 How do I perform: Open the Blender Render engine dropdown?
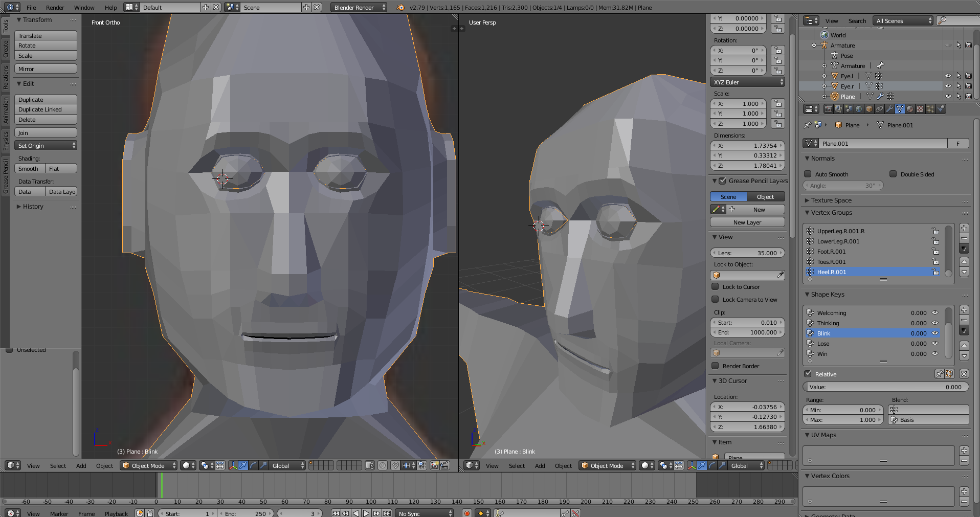pos(360,7)
